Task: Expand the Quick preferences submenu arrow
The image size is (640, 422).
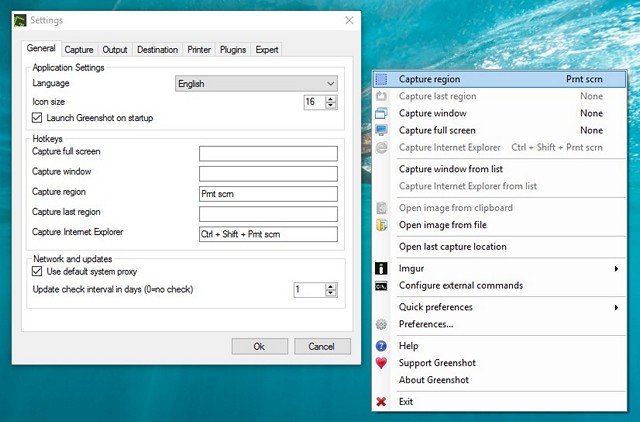Action: pos(616,307)
